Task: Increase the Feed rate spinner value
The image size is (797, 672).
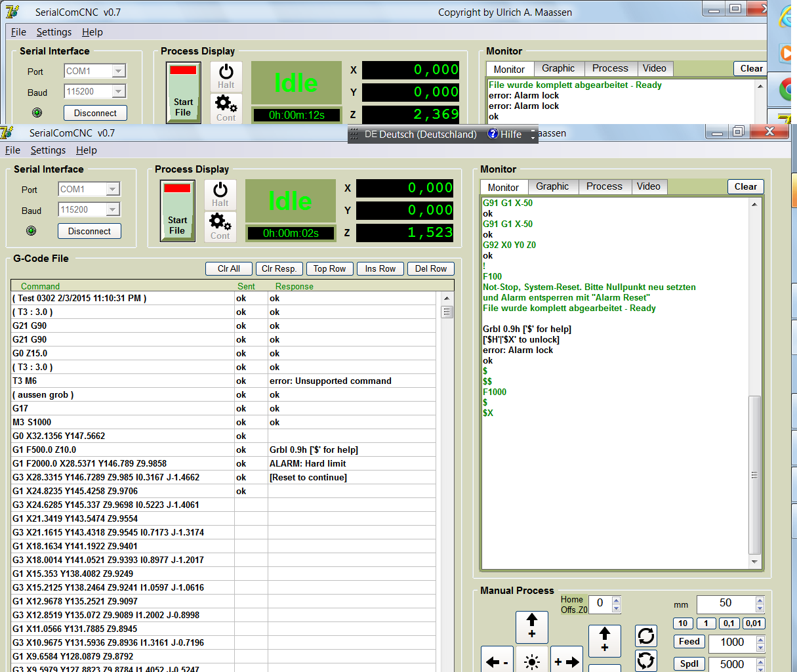Action: [760, 639]
